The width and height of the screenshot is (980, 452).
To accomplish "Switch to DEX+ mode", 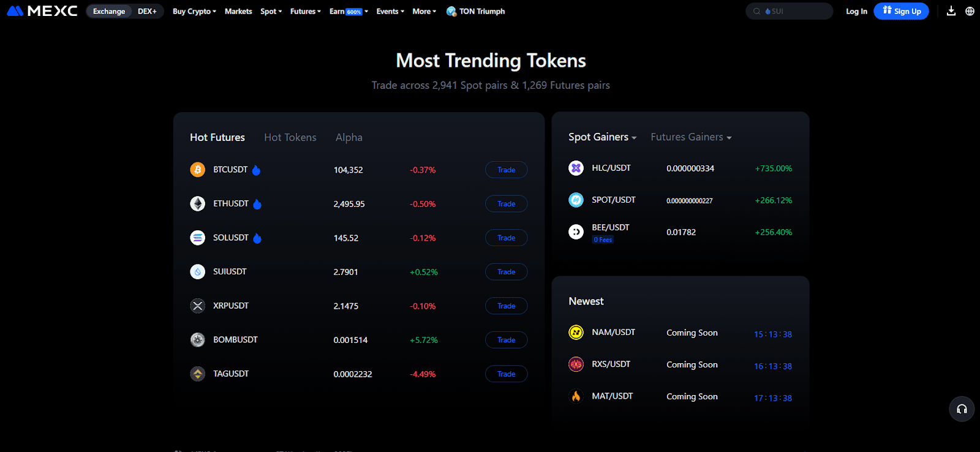I will coord(147,11).
